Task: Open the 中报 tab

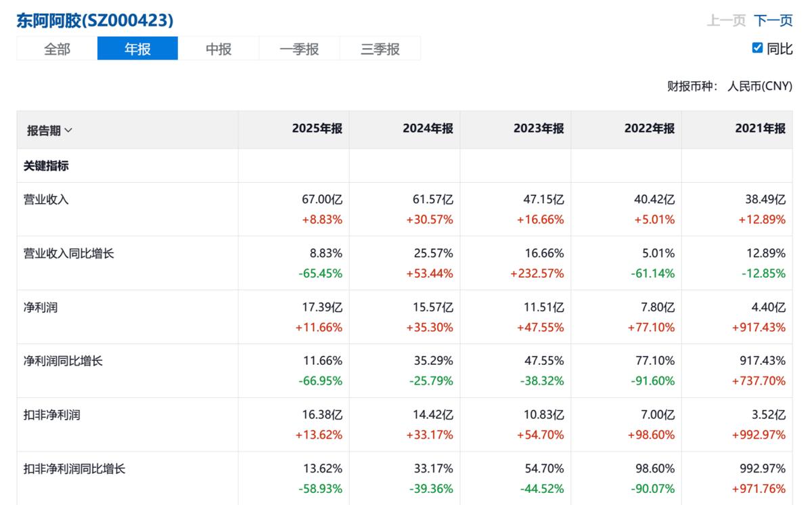Action: (219, 49)
